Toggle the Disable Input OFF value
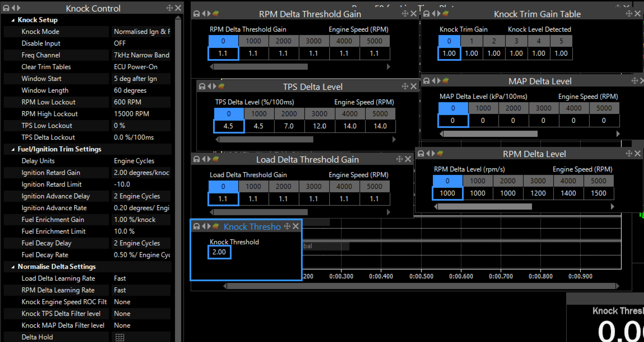This screenshot has height=342, width=644. pyautogui.click(x=141, y=43)
